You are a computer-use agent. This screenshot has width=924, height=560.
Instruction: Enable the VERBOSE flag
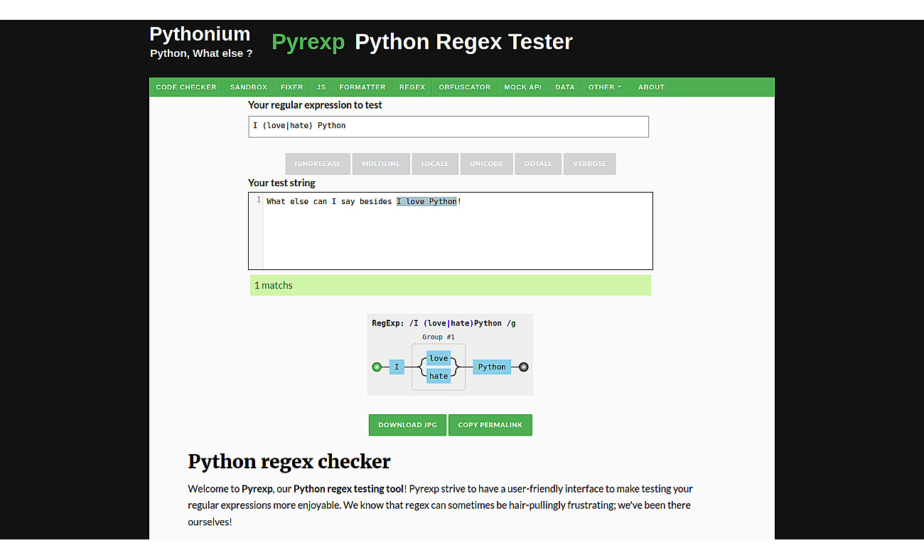590,164
